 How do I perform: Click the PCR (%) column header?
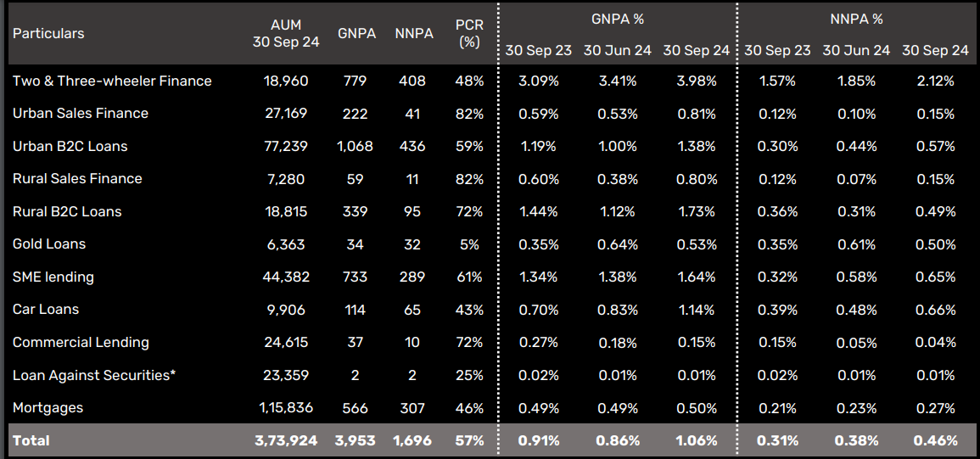tap(469, 34)
